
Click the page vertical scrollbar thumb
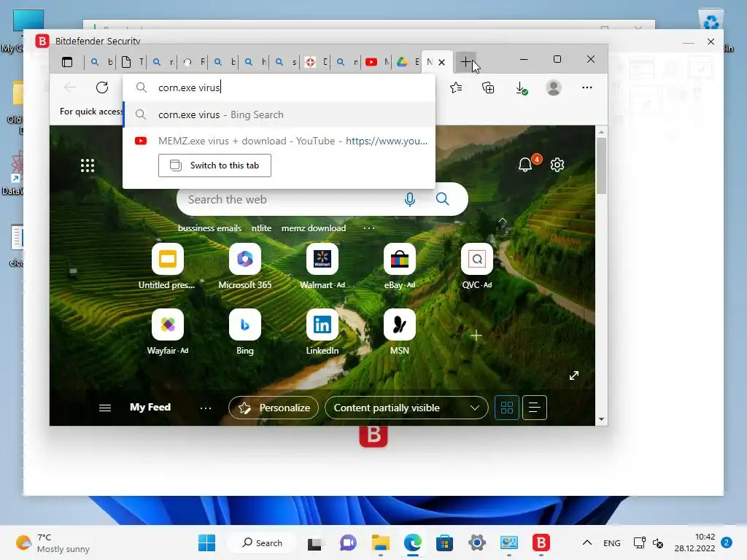(601, 166)
